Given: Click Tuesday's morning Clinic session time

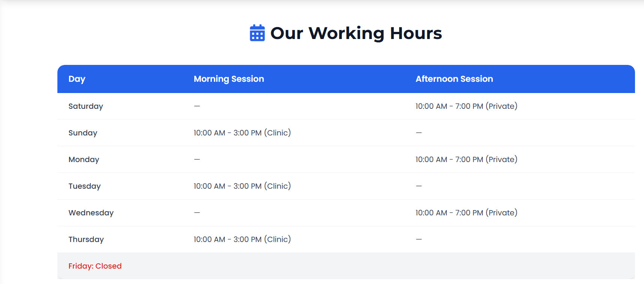Looking at the screenshot, I should tap(242, 186).
